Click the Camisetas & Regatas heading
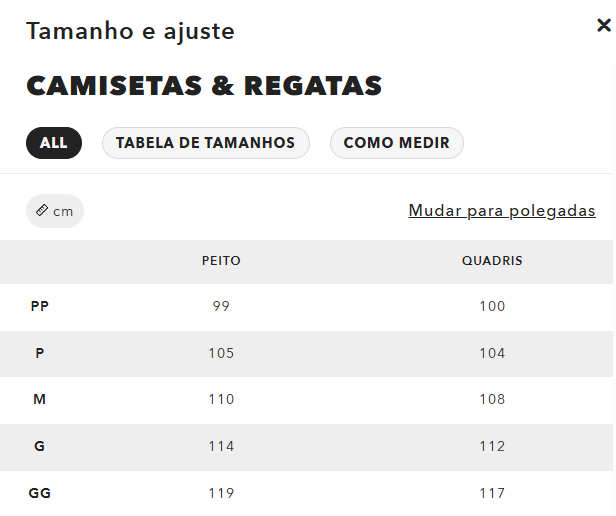This screenshot has height=516, width=616. (204, 86)
